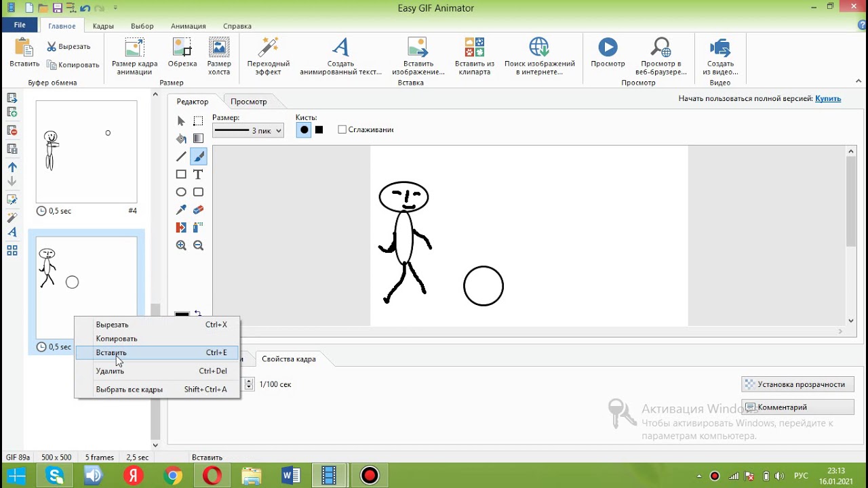
Task: Open the quick access toolbar dropdown arrow
Action: tap(115, 8)
